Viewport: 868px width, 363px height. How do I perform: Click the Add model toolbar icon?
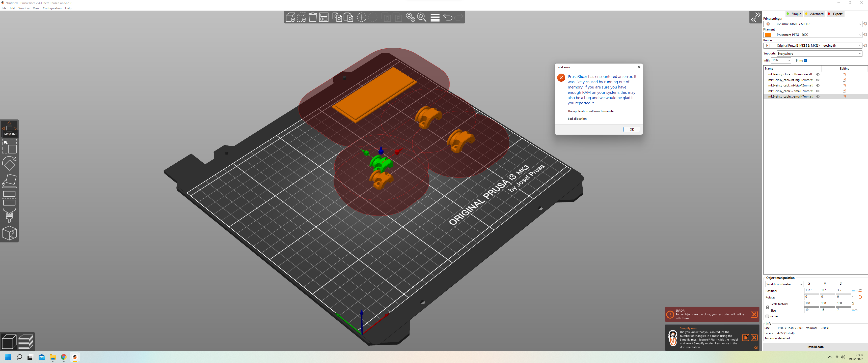tap(290, 17)
